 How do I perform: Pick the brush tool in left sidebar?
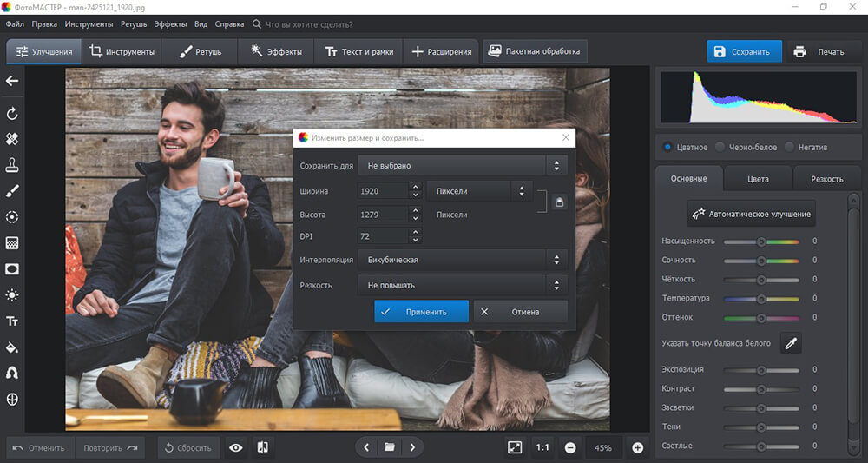[x=12, y=191]
